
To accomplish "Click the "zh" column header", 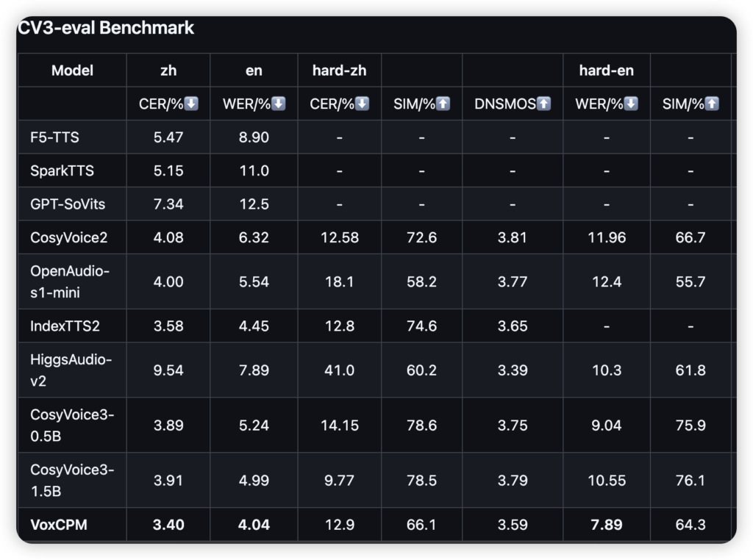I will point(168,71).
